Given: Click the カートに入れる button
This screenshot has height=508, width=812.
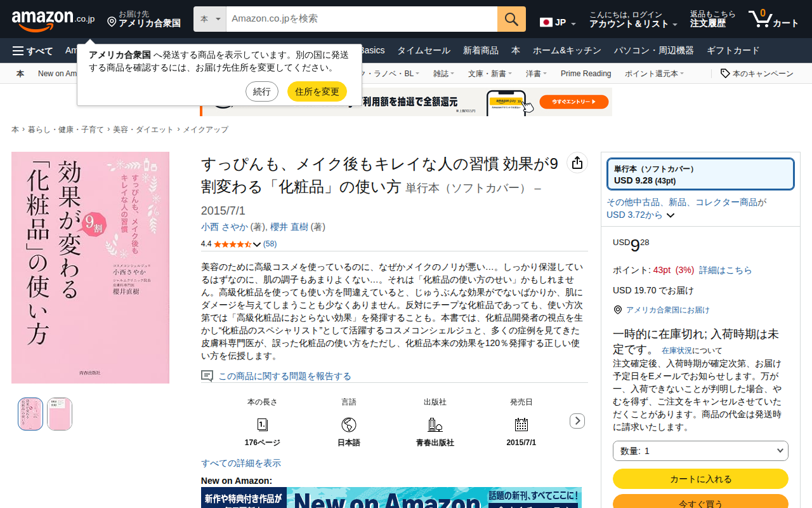Looking at the screenshot, I should (x=700, y=479).
